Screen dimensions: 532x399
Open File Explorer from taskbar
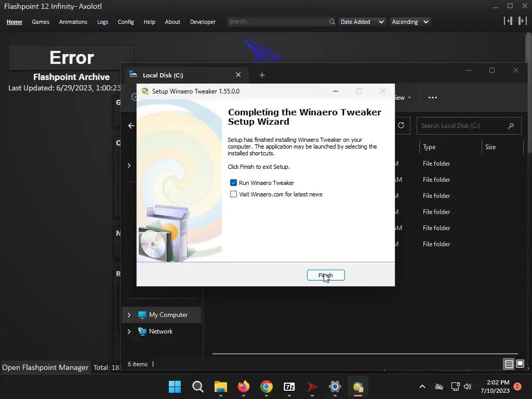pyautogui.click(x=220, y=387)
